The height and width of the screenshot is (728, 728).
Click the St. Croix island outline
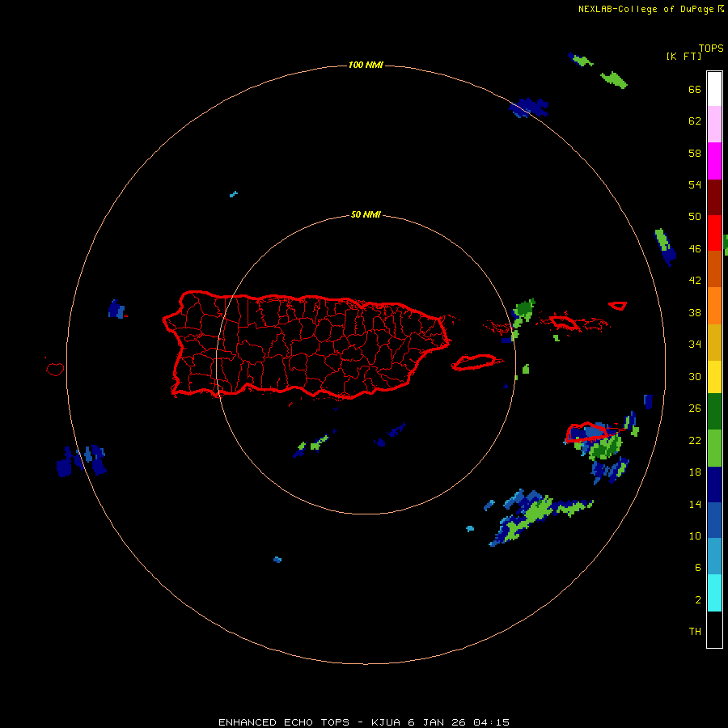coord(587,432)
